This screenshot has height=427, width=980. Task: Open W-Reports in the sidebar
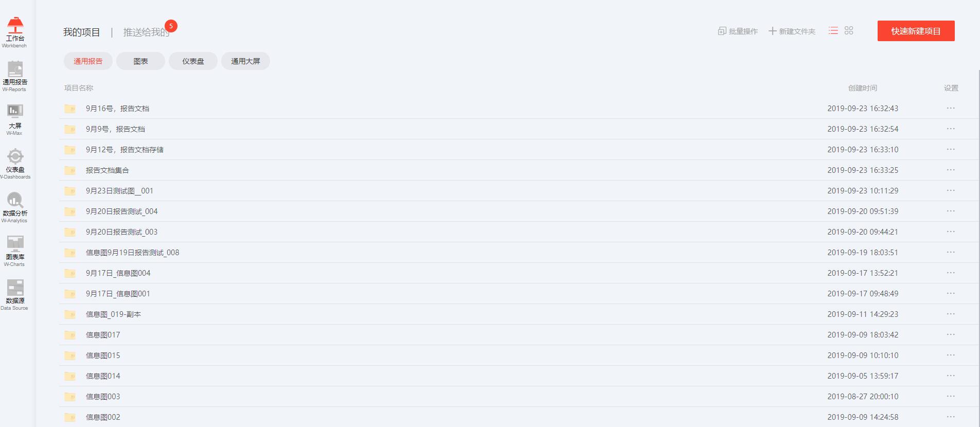15,76
